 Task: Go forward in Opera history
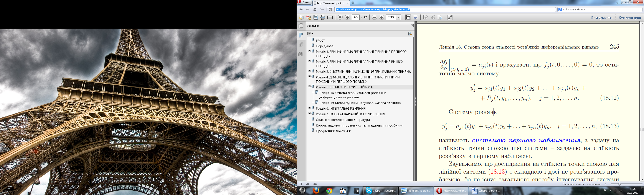[x=308, y=10]
